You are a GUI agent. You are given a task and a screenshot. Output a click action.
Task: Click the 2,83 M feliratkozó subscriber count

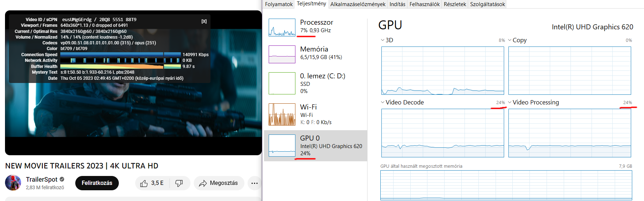point(45,187)
